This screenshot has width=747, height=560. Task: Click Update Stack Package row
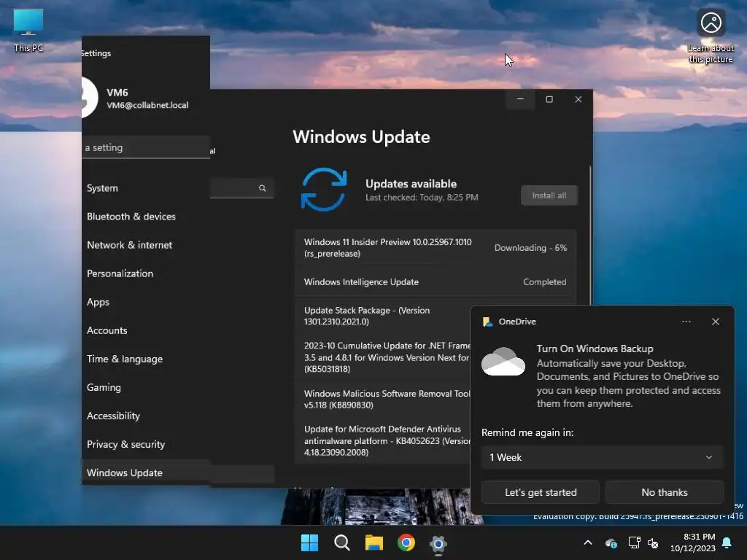[x=382, y=316]
